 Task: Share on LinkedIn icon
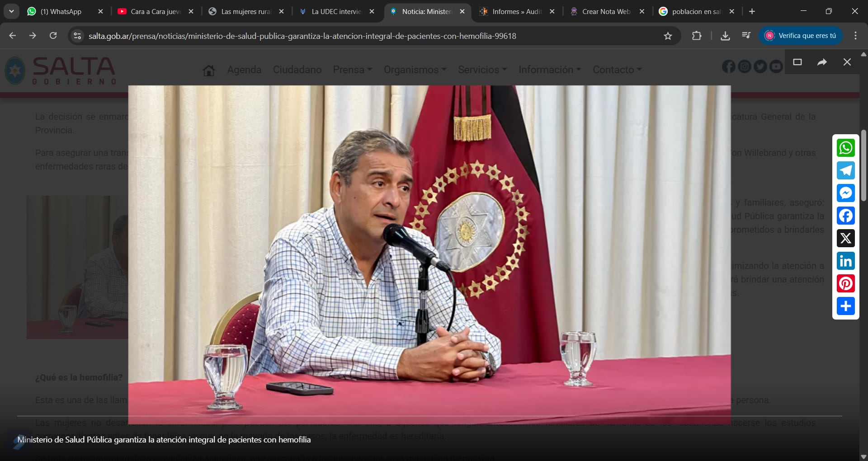coord(845,261)
